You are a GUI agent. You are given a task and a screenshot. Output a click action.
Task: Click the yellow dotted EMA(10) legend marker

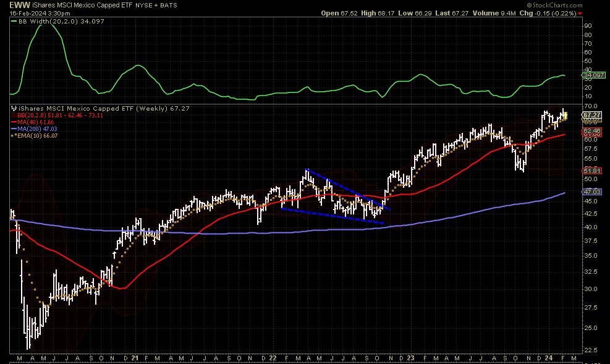[x=14, y=136]
